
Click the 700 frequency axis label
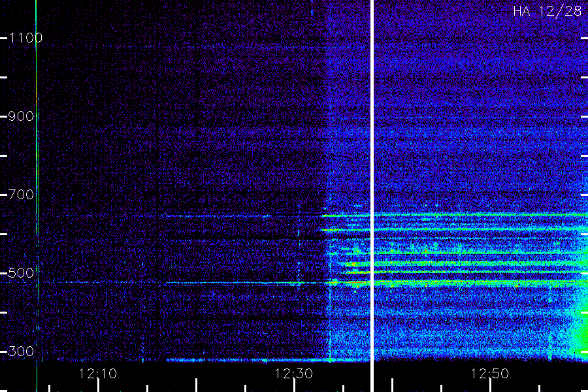coord(21,195)
